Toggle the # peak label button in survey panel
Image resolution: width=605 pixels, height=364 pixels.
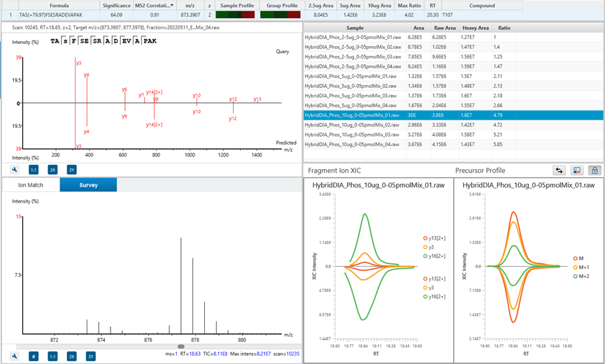[34, 357]
